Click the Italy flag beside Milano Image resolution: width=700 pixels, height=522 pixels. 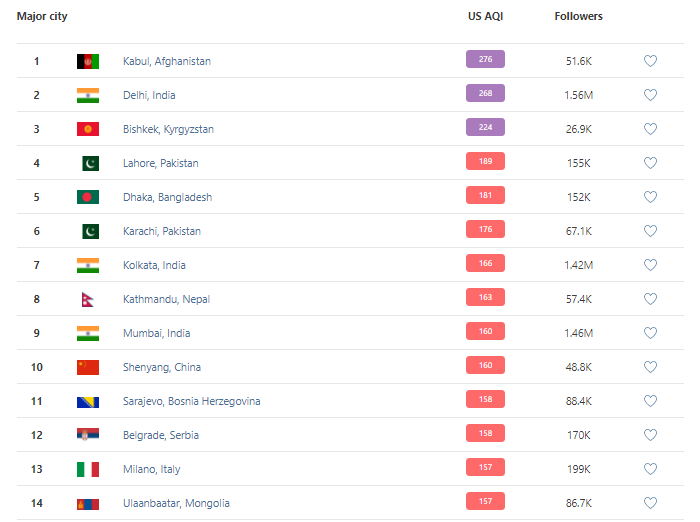pyautogui.click(x=88, y=469)
